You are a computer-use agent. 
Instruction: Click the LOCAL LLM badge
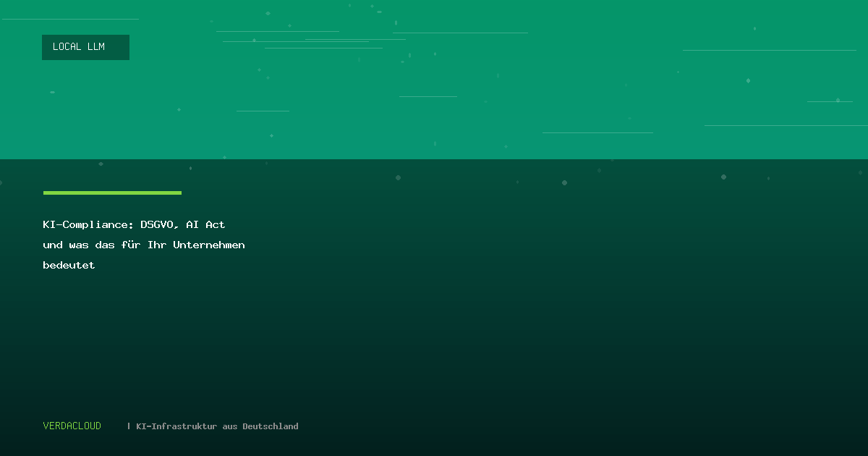click(x=85, y=47)
